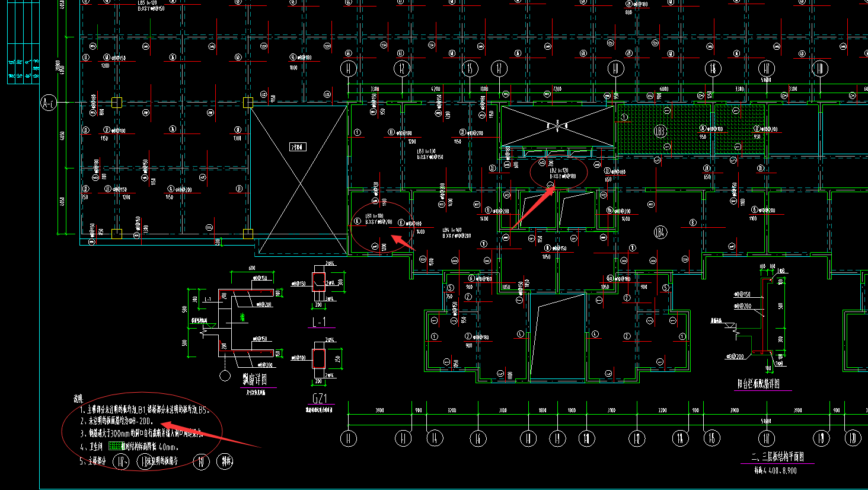Select the boxed label inside large crossed opening
Viewport: 868px width, 490px height.
pyautogui.click(x=298, y=147)
